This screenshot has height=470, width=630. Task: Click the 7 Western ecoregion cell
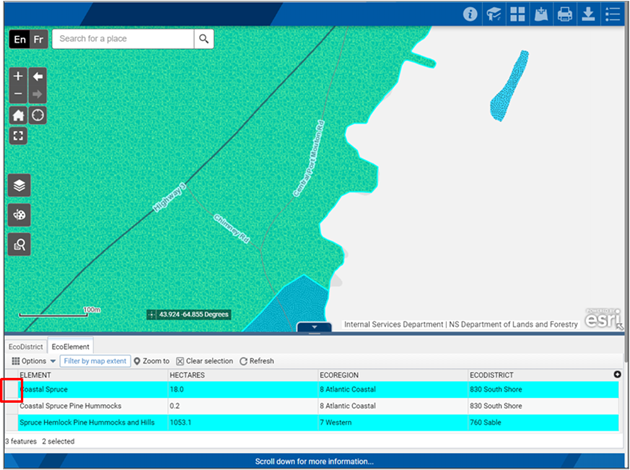[x=393, y=423]
